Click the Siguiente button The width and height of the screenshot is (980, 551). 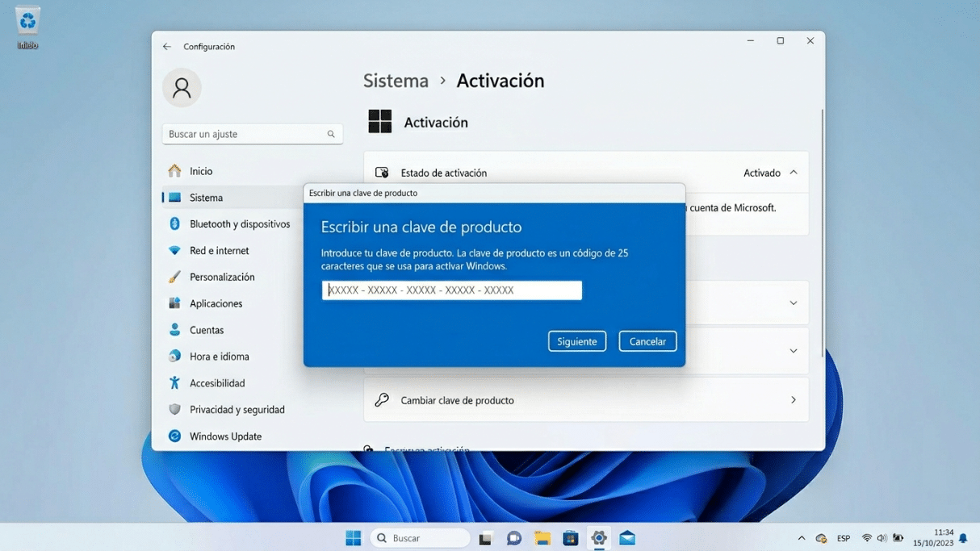click(577, 341)
